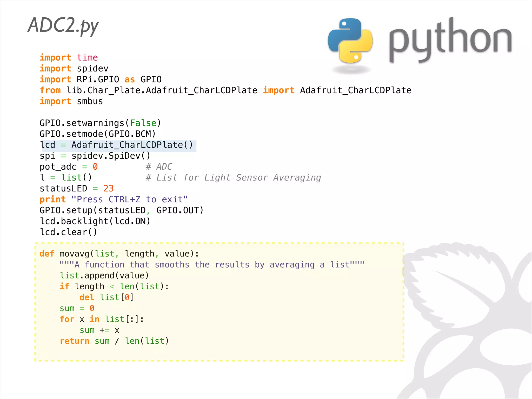The image size is (532, 399).
Task: Click the gray python wordmark
Action: pyautogui.click(x=450, y=40)
